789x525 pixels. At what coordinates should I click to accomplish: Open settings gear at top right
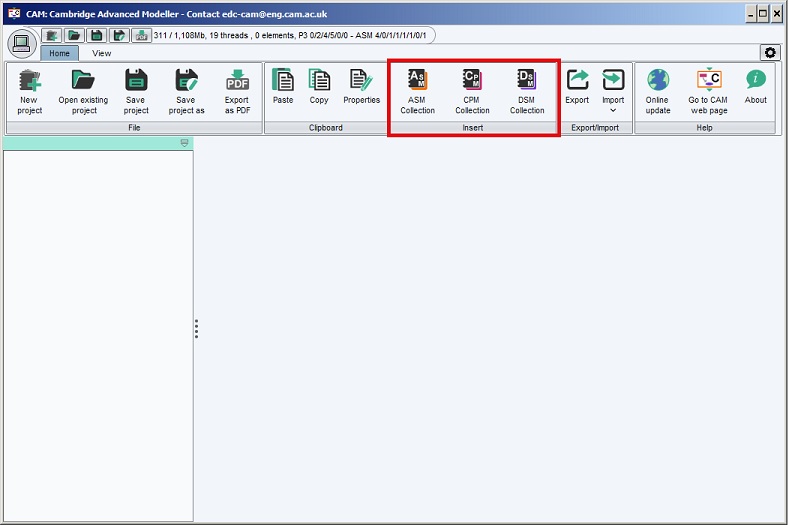(x=770, y=52)
